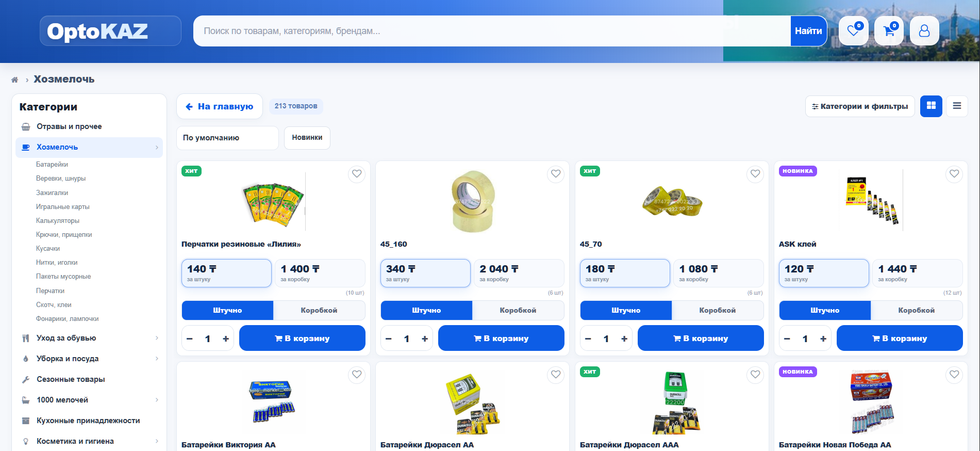Open the wishlist heart icon in header

[853, 31]
